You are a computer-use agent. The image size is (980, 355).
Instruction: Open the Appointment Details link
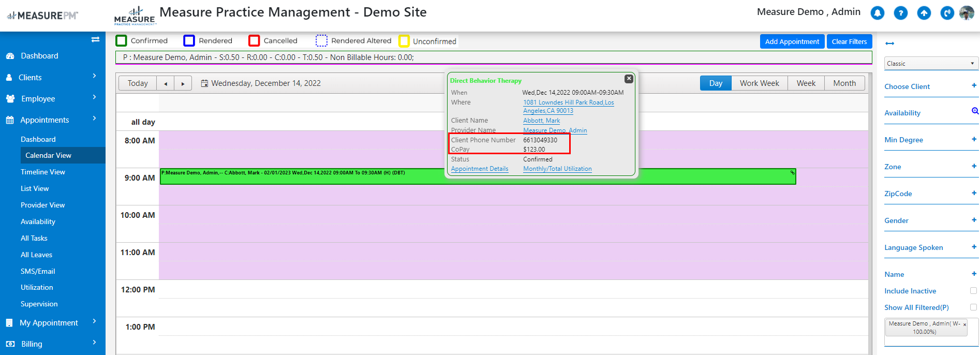coord(480,169)
